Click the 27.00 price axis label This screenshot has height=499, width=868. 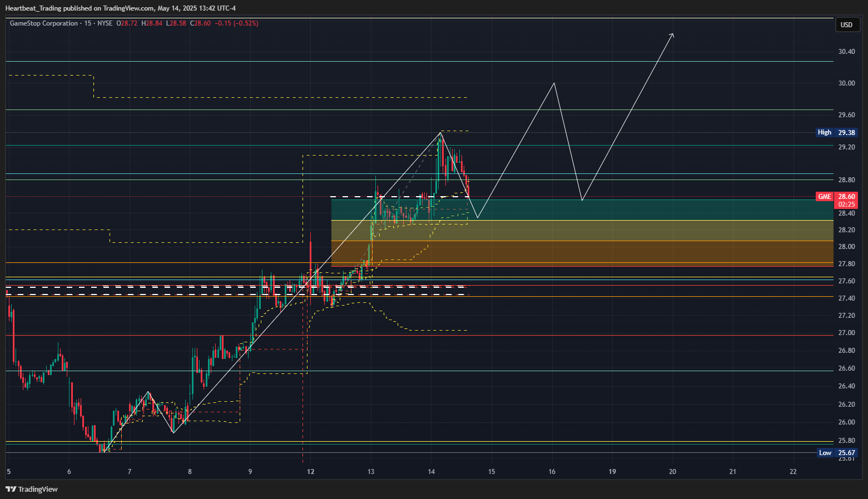(846, 333)
